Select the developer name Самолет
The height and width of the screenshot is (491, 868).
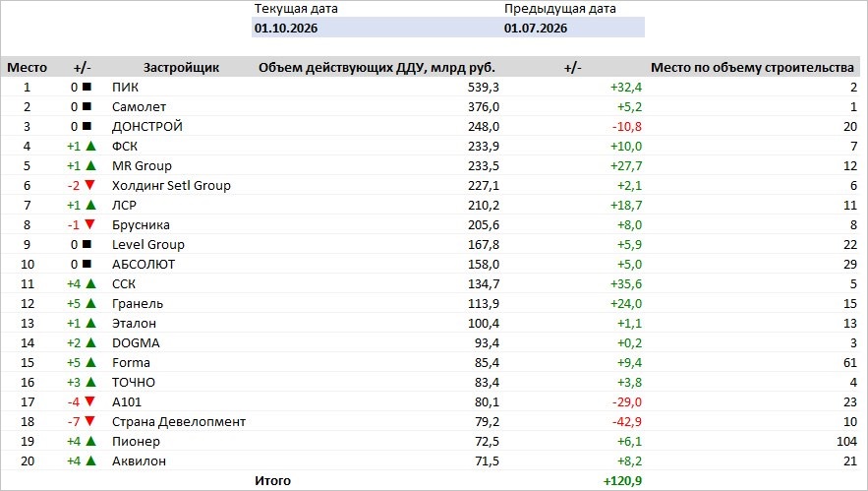[x=139, y=107]
